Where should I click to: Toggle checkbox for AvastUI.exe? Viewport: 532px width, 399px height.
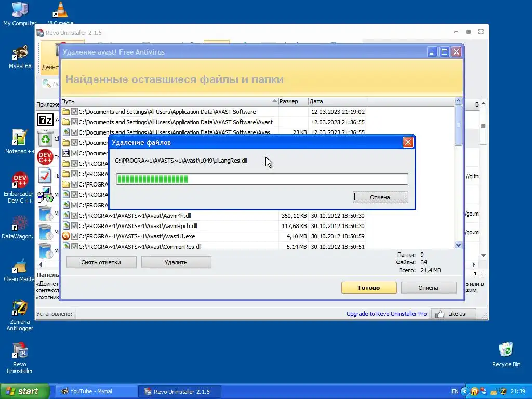pos(74,236)
